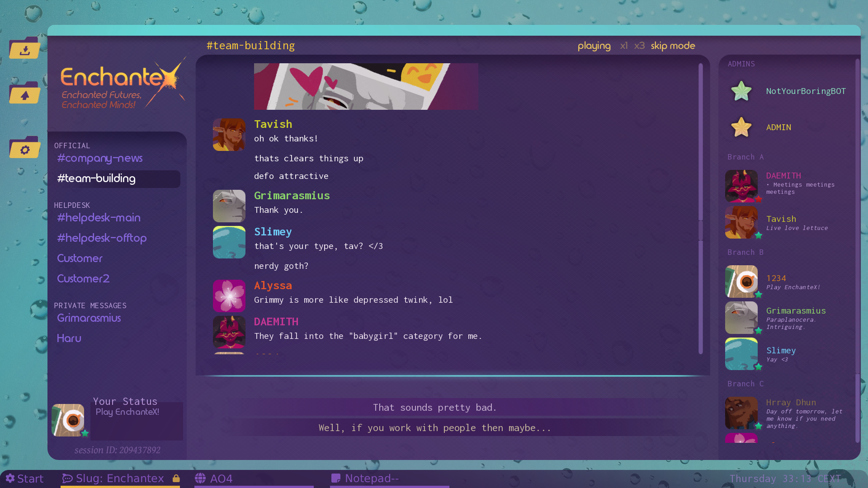Click the member list scrollbar
This screenshot has height=488, width=868.
pos(857,251)
